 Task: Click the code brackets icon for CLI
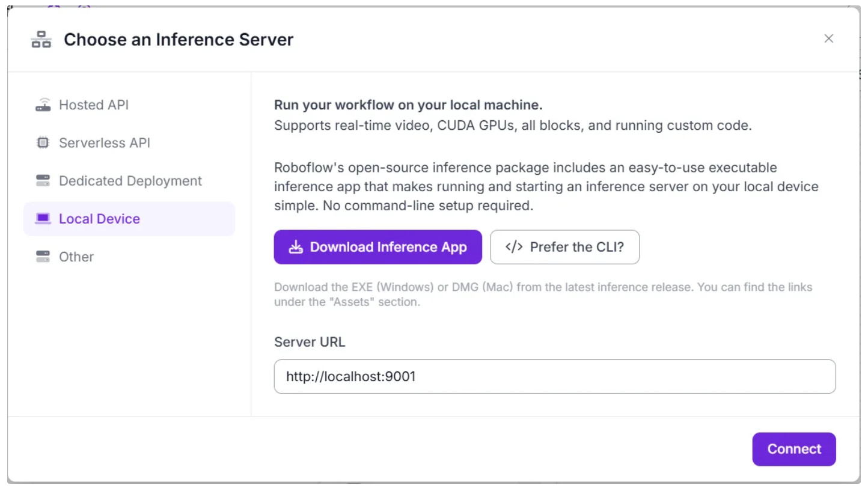point(514,247)
